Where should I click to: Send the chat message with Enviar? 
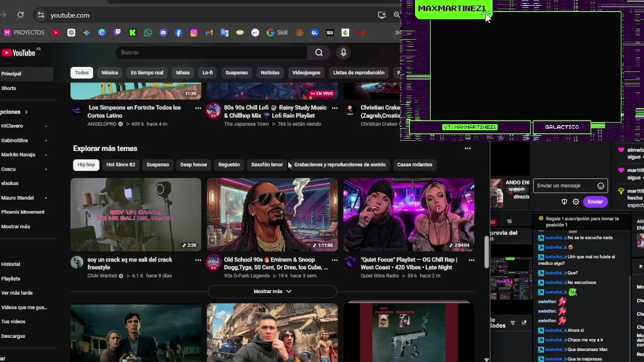click(595, 202)
